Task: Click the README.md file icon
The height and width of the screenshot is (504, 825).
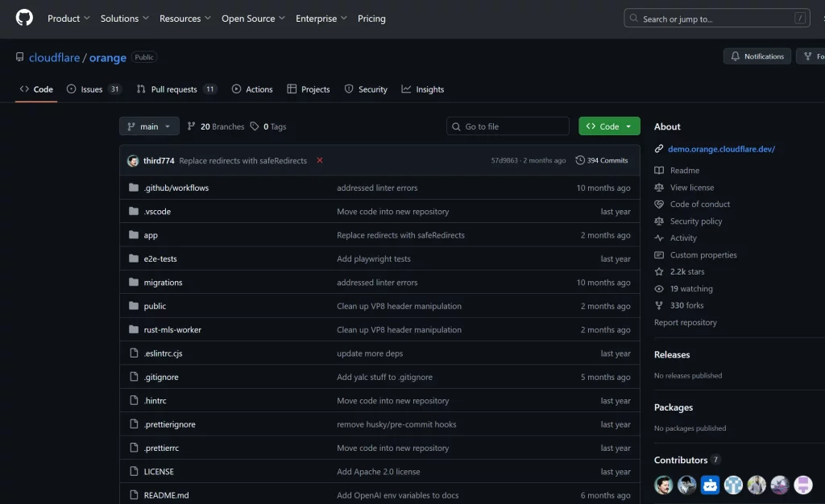Action: coord(134,495)
